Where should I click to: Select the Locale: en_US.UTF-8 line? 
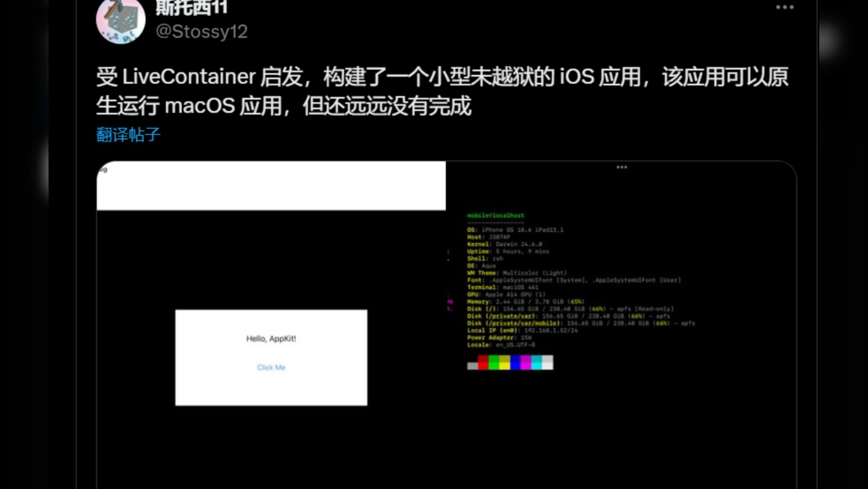[x=501, y=345]
